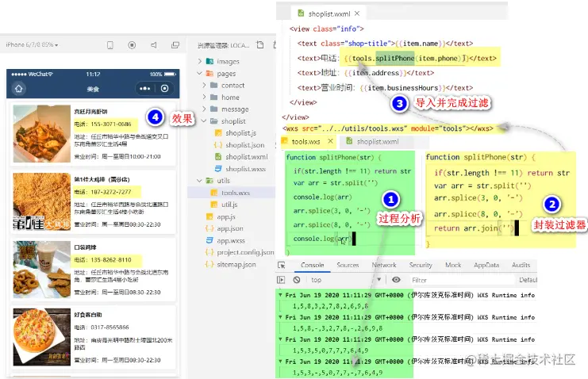
Task: Switch to the Mock tab
Action: click(x=453, y=265)
